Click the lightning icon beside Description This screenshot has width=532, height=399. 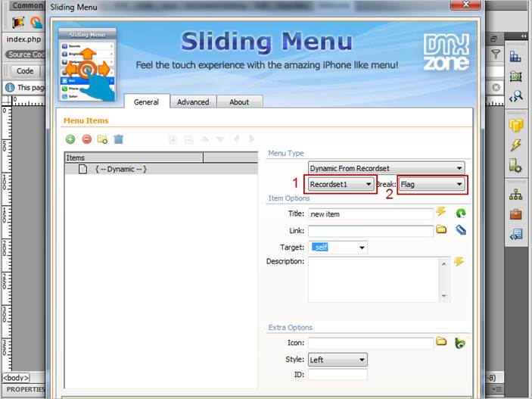point(459,261)
